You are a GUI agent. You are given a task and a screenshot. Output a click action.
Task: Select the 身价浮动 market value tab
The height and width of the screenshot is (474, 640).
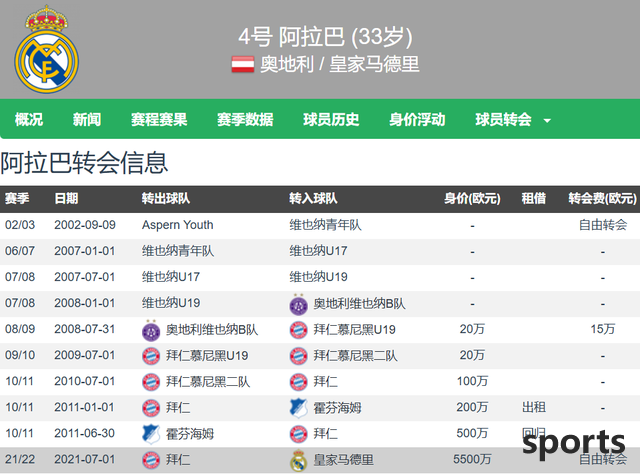[417, 120]
